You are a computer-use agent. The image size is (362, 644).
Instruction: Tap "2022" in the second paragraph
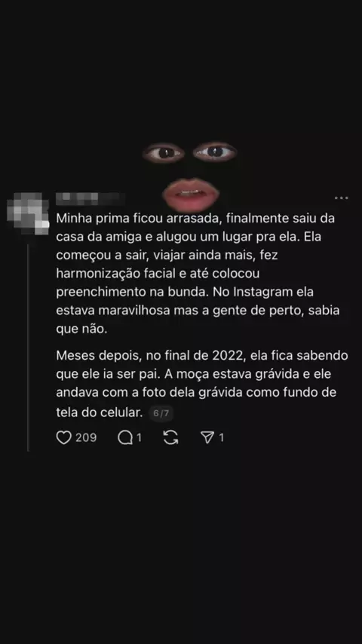click(229, 355)
